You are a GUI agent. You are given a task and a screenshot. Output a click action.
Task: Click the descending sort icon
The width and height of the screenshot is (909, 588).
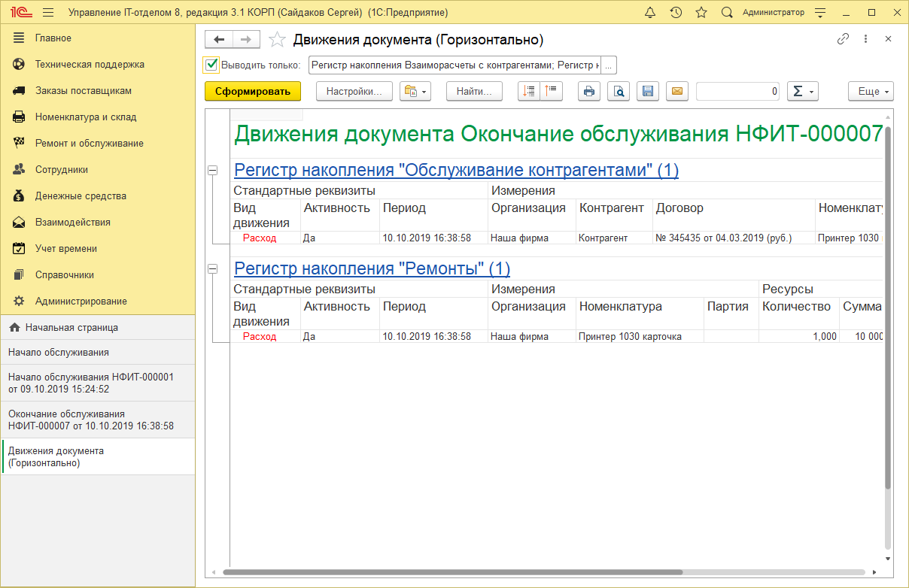[x=527, y=91]
